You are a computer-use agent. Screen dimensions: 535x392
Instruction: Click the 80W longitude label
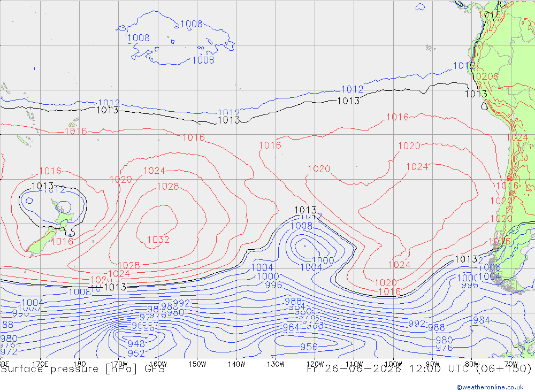[472, 364]
